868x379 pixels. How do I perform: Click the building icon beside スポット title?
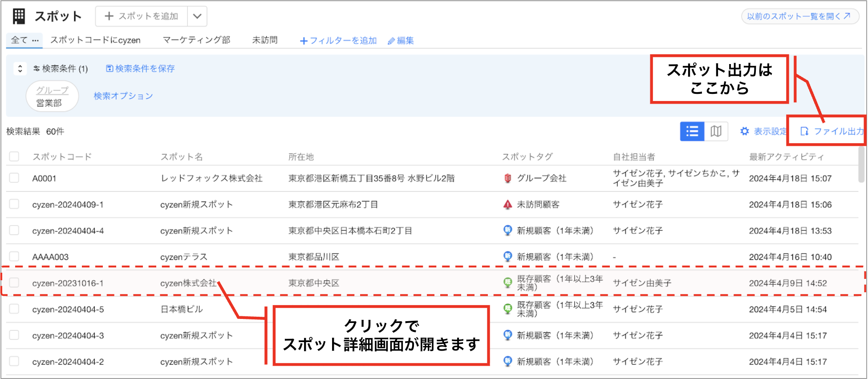[x=19, y=16]
